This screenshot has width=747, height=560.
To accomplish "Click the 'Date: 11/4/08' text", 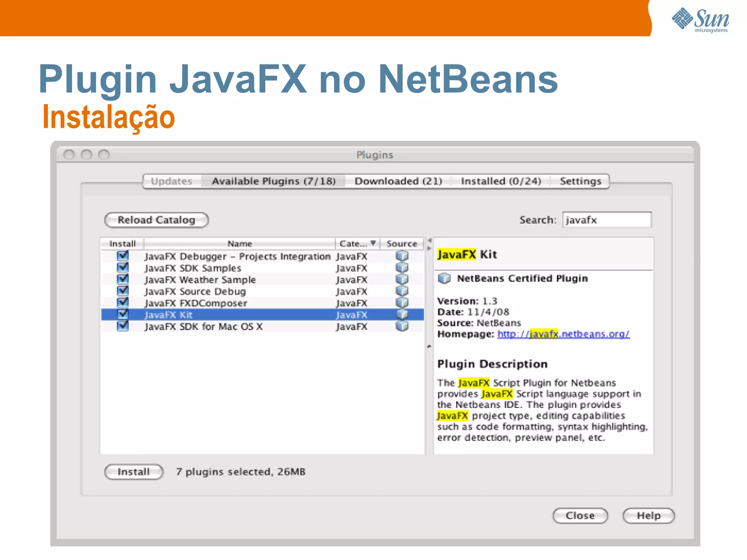I will [x=473, y=312].
